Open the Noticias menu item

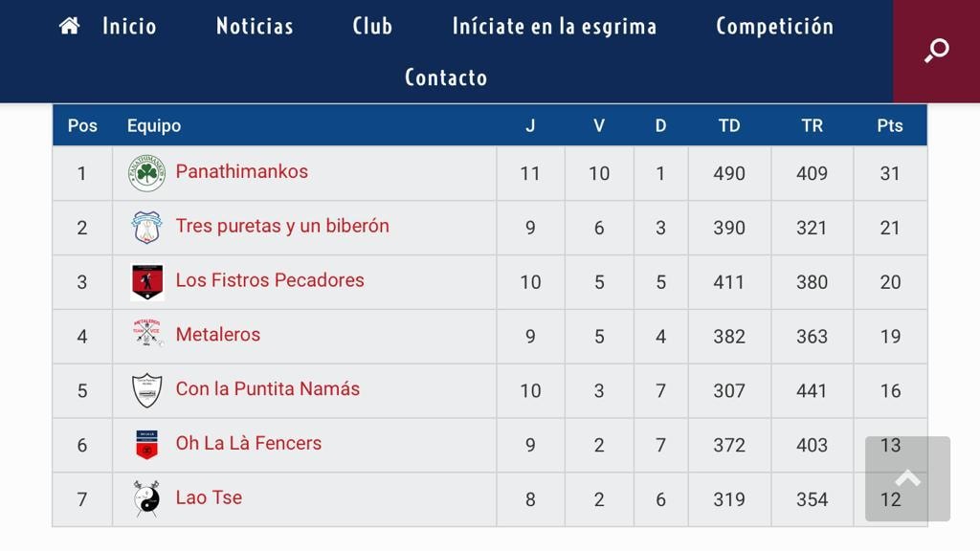tap(255, 26)
